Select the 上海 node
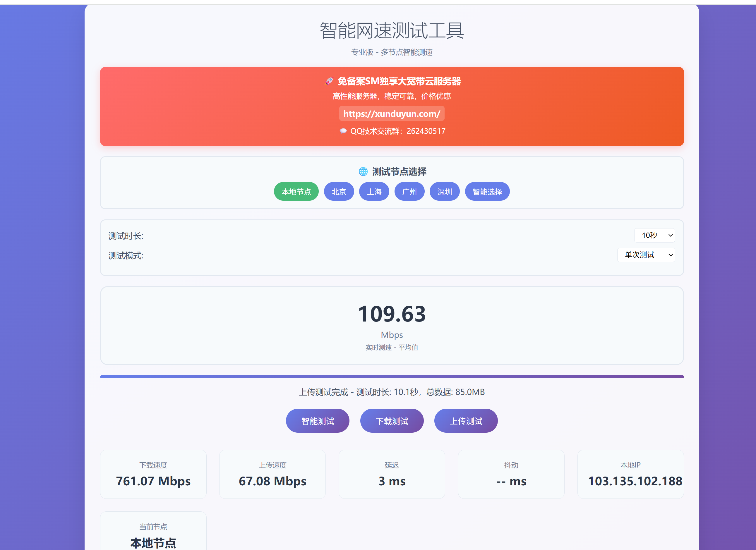756x550 pixels. point(374,192)
